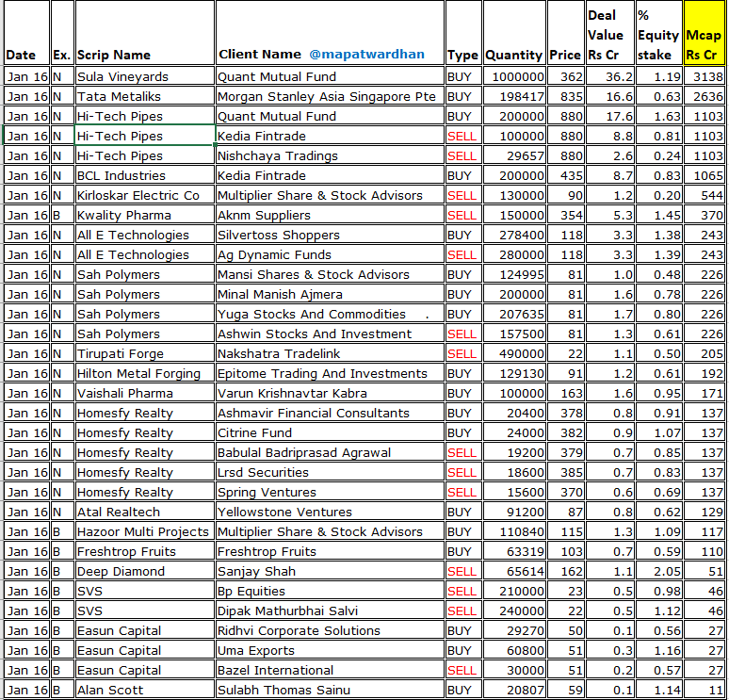The width and height of the screenshot is (729, 700).
Task: Select the quantity cell '1000000'
Action: point(514,76)
